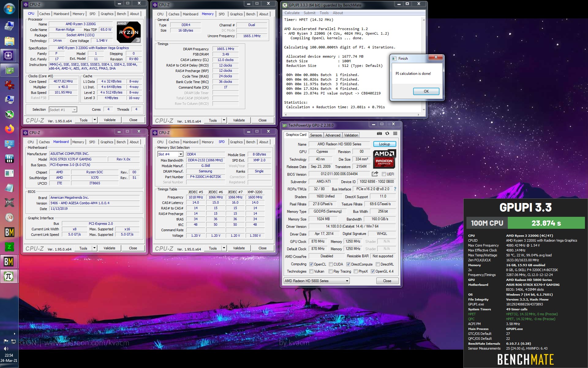
Task: Open the Calculate menu in GPUPI
Action: (x=292, y=13)
